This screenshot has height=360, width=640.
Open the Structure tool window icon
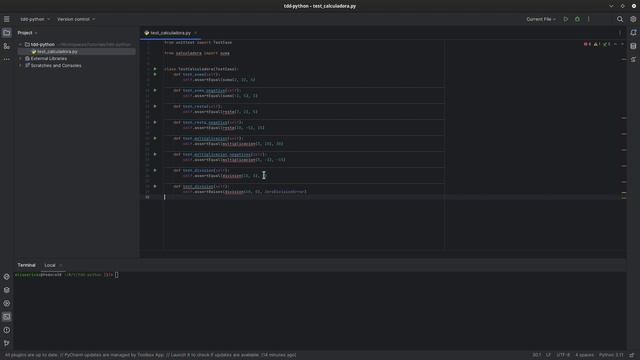[7, 46]
